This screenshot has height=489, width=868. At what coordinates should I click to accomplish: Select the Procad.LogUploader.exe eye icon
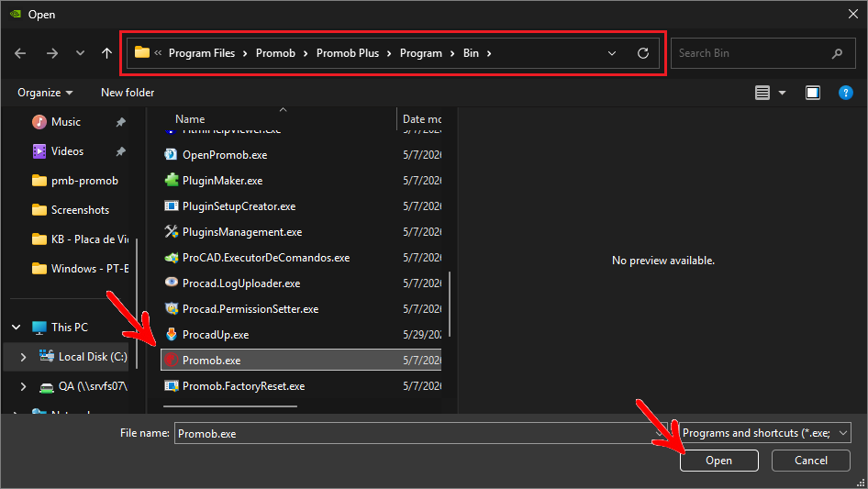(171, 283)
